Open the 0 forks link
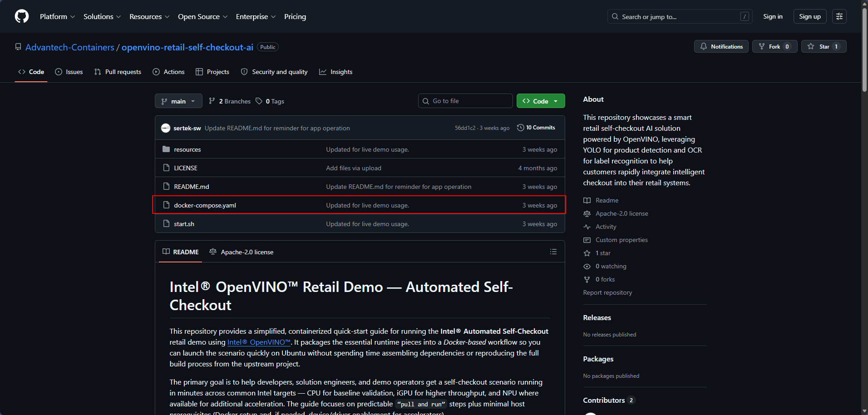 click(x=605, y=279)
